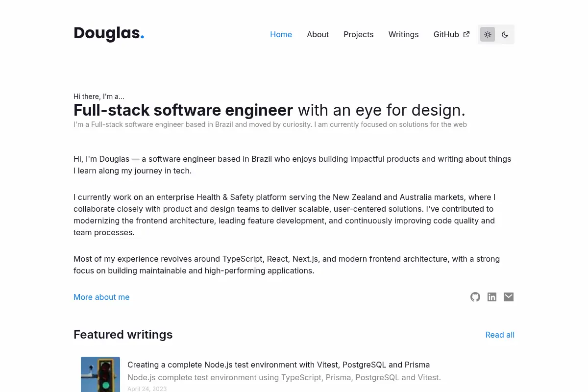This screenshot has width=588, height=392.
Task: Open the Node.js test environment article
Action: 278,365
